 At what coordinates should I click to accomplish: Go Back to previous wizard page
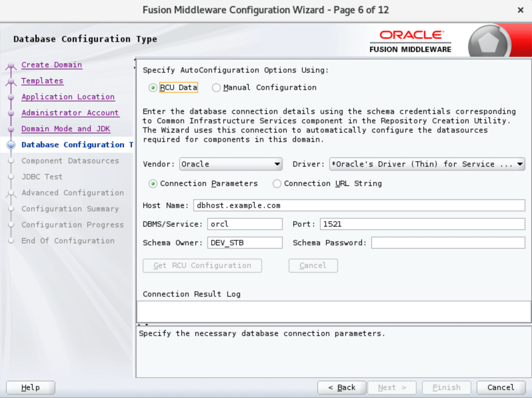342,388
